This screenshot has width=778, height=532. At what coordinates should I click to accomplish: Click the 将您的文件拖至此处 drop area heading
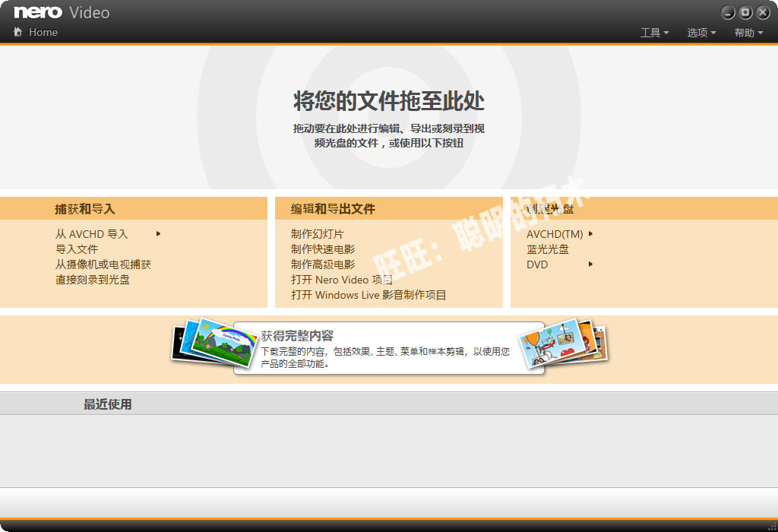389,101
